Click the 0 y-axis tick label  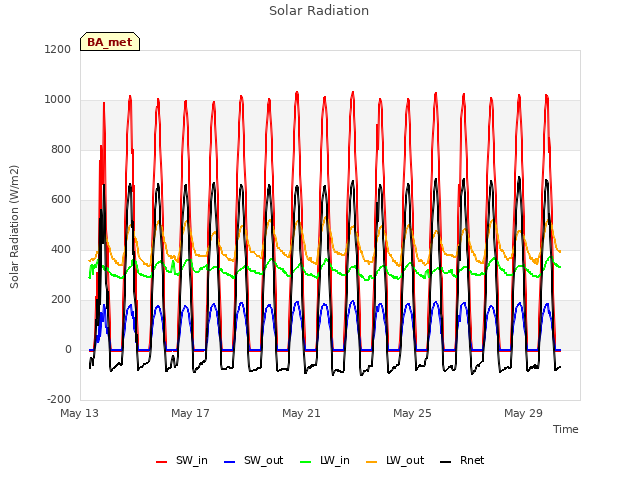(68, 349)
